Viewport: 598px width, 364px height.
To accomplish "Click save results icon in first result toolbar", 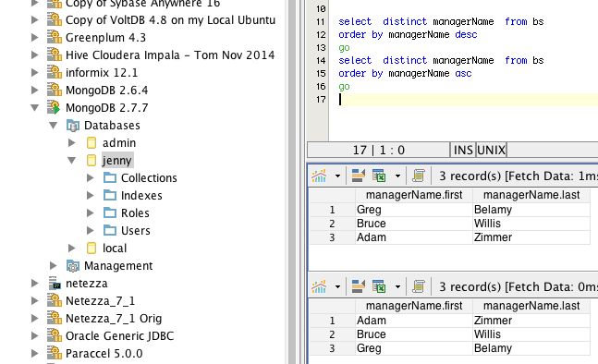I will pyautogui.click(x=358, y=176).
